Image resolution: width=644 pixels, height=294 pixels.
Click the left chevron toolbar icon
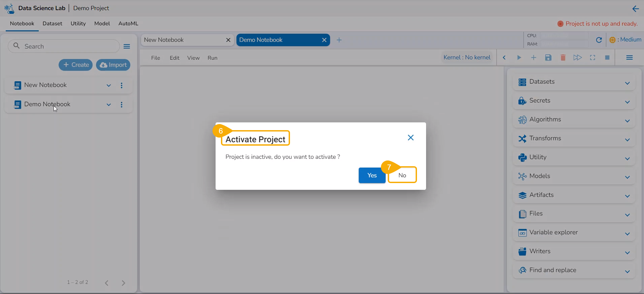(x=504, y=58)
